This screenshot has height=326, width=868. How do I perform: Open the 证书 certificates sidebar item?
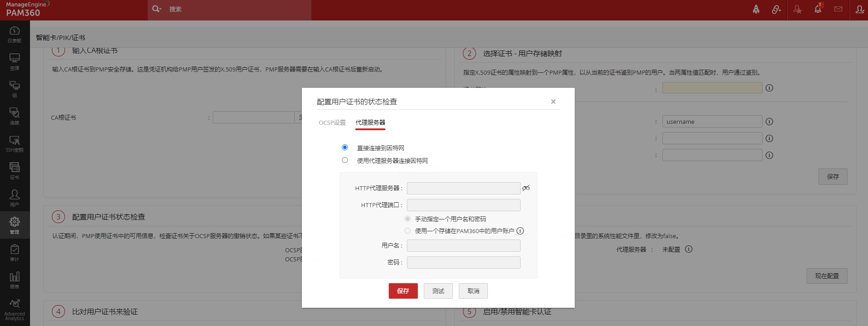pyautogui.click(x=15, y=171)
